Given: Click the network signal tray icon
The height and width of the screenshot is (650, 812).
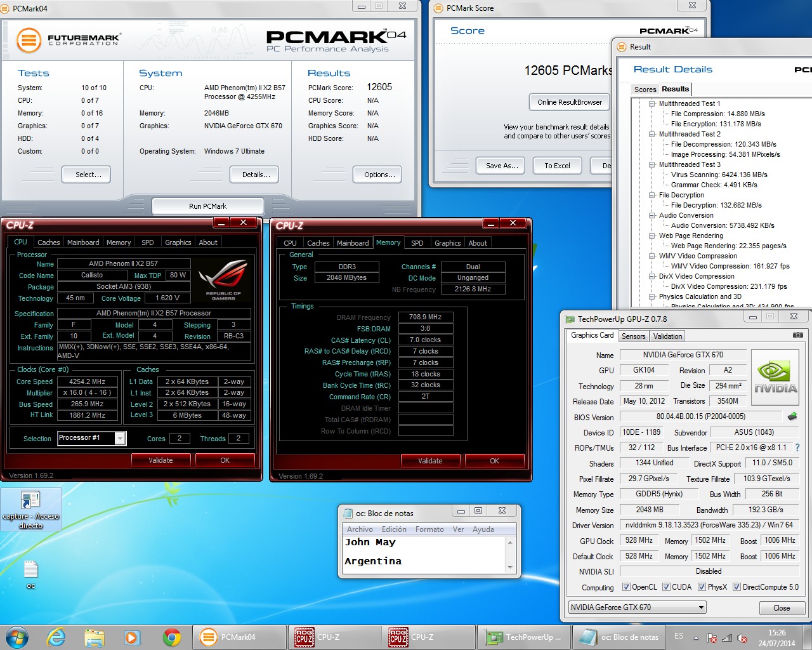Looking at the screenshot, I should pos(727,638).
